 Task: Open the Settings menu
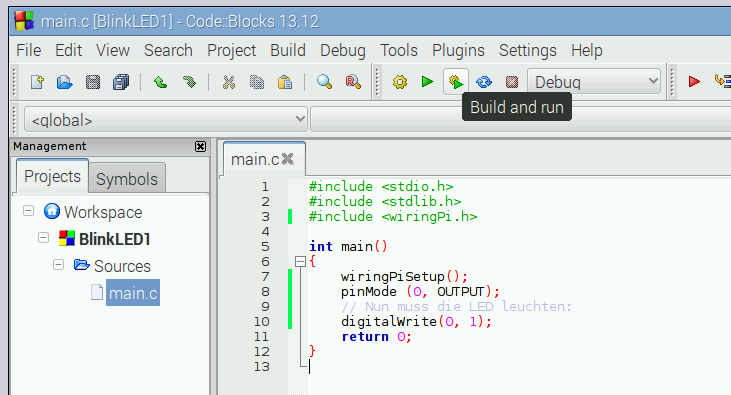[528, 50]
